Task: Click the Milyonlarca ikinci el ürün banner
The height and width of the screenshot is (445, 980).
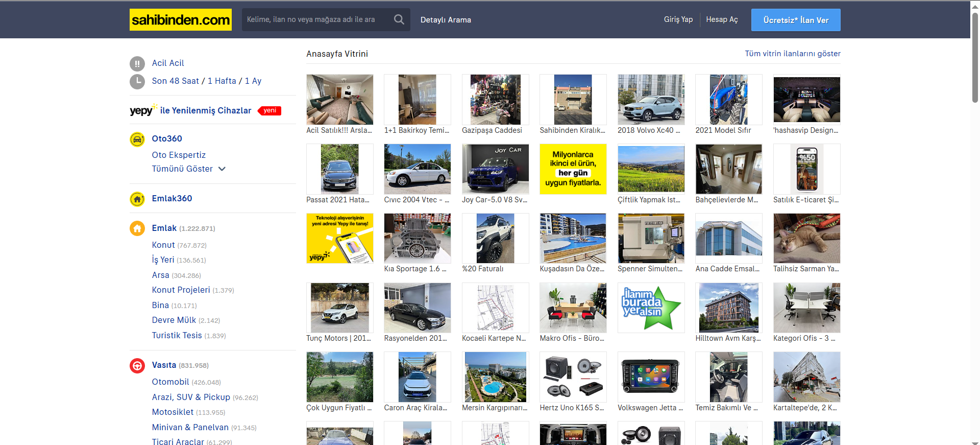Action: 573,169
